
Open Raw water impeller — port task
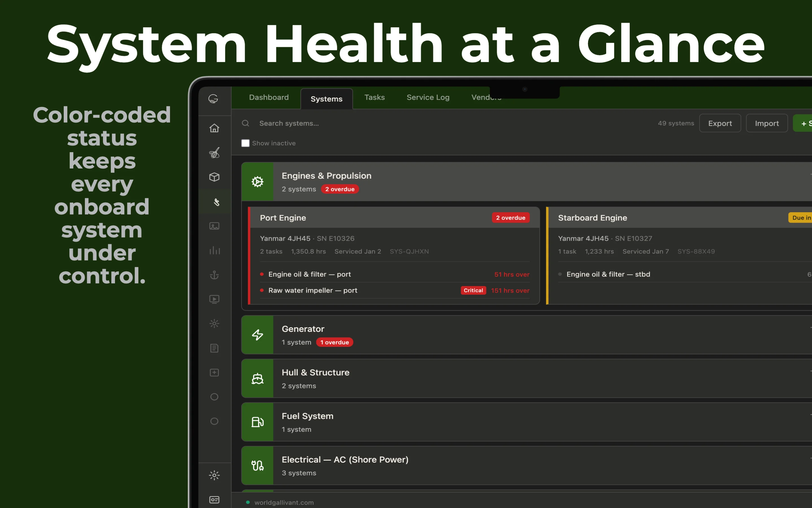395,290
